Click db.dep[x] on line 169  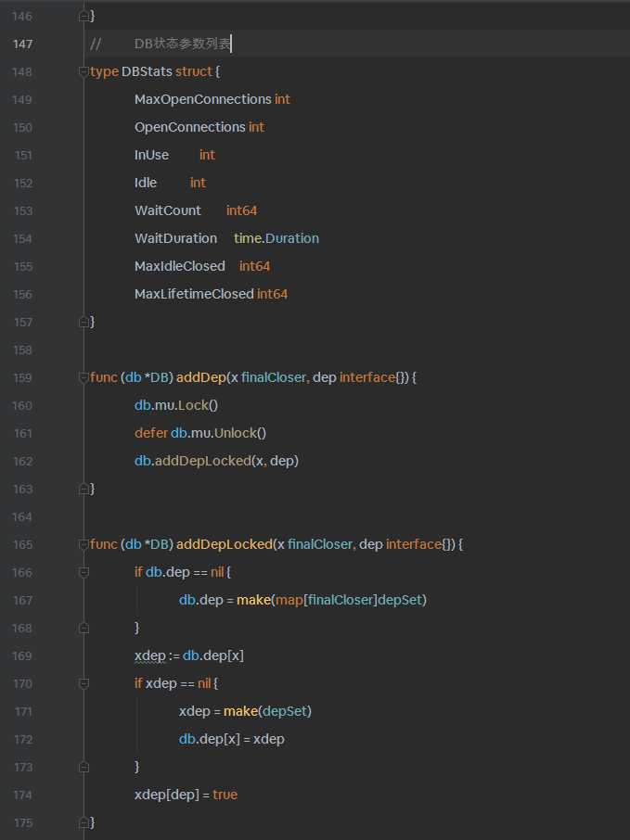point(212,656)
